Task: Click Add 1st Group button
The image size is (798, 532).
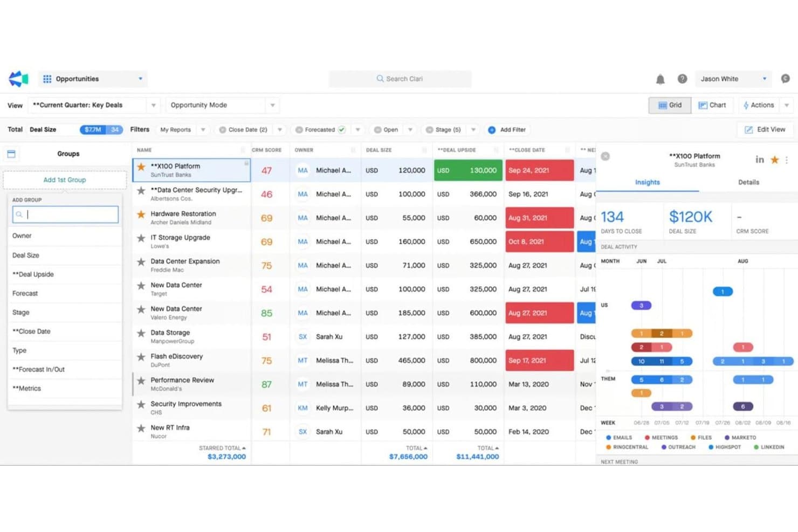Action: pyautogui.click(x=65, y=180)
